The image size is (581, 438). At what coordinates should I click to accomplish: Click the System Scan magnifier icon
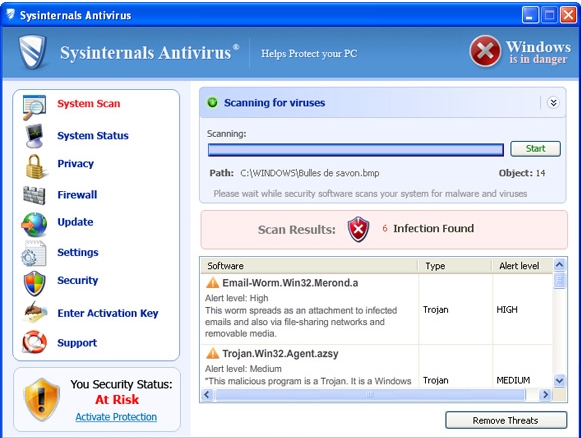tap(34, 107)
